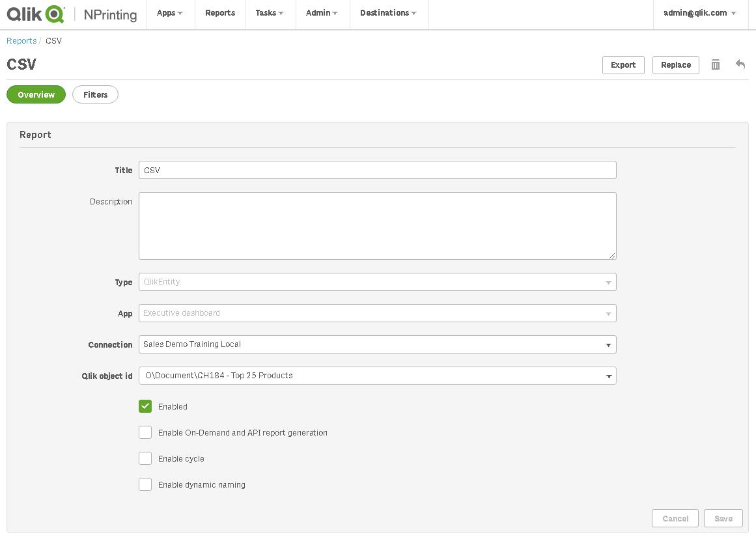Open the Apps menu
This screenshot has height=541, width=756.
tap(169, 13)
